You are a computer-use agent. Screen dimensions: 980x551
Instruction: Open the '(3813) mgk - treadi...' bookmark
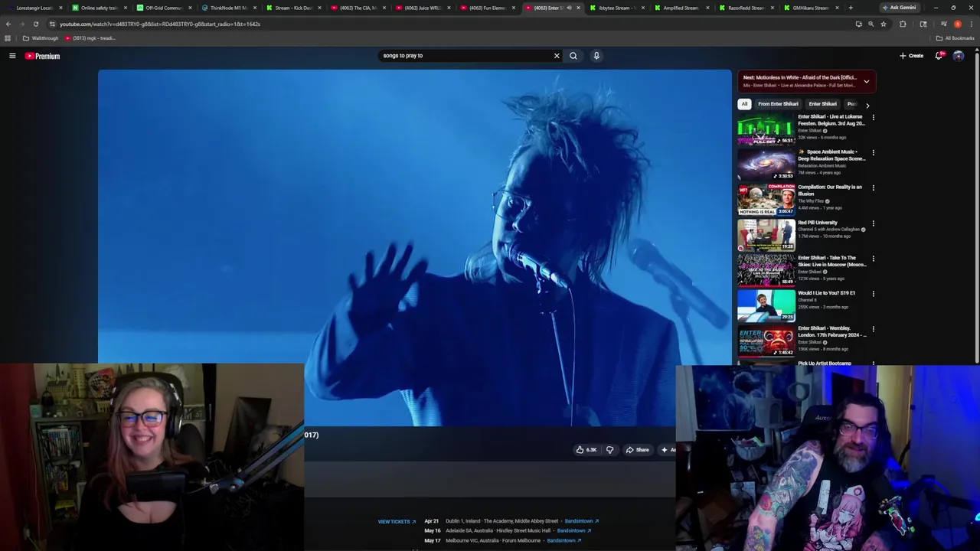tap(90, 38)
